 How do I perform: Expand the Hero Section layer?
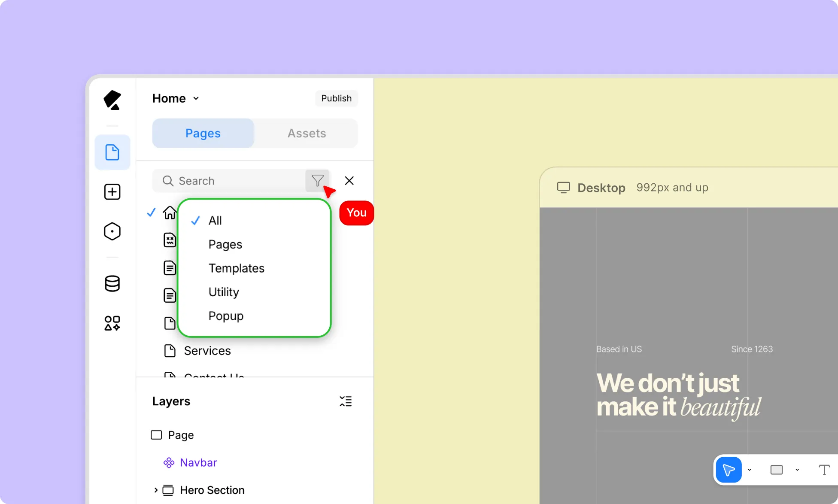click(x=156, y=490)
